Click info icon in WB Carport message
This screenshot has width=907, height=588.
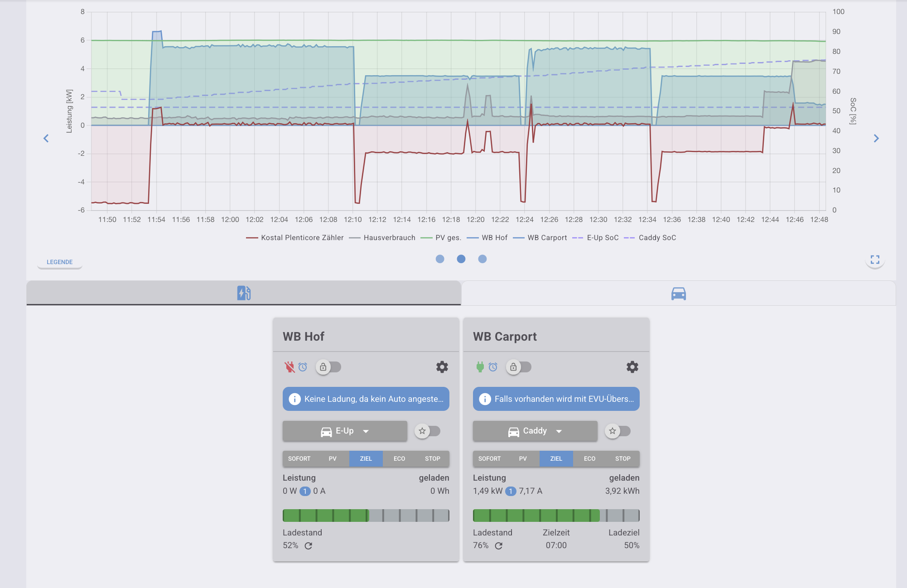click(485, 399)
